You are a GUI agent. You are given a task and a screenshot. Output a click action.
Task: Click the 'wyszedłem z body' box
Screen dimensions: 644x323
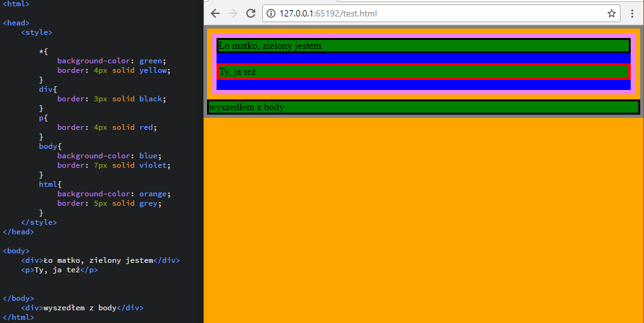(x=423, y=107)
